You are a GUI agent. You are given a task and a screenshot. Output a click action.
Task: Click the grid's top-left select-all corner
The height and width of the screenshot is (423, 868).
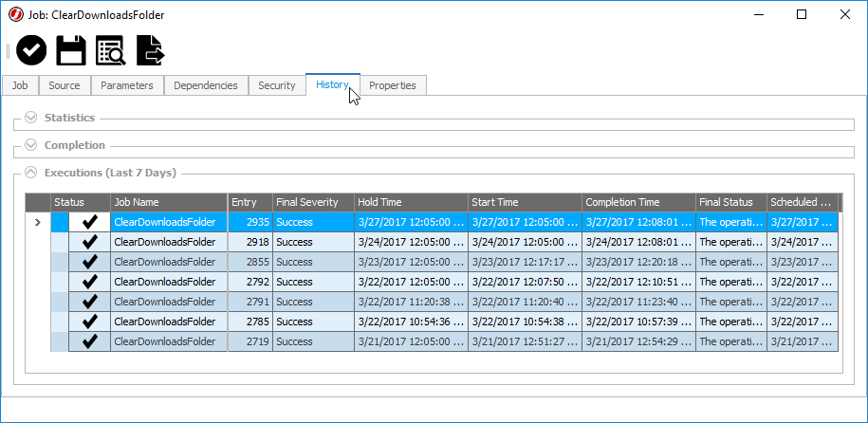point(38,202)
